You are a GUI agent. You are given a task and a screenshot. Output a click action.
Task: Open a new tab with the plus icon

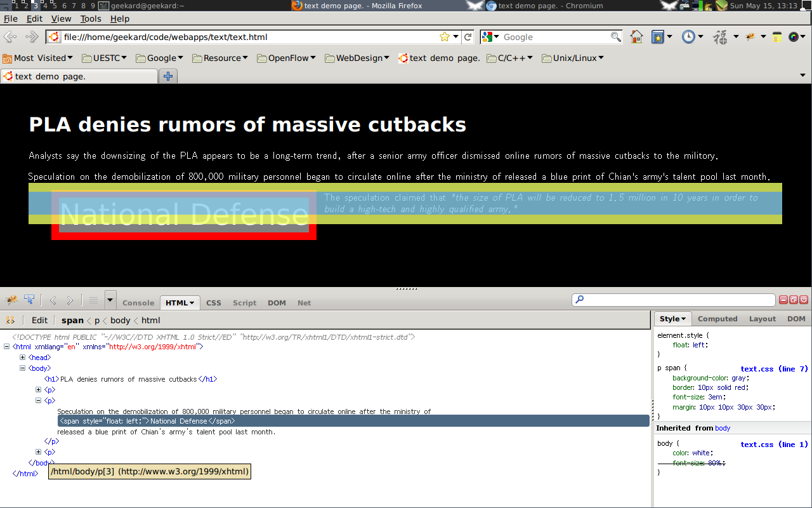168,76
